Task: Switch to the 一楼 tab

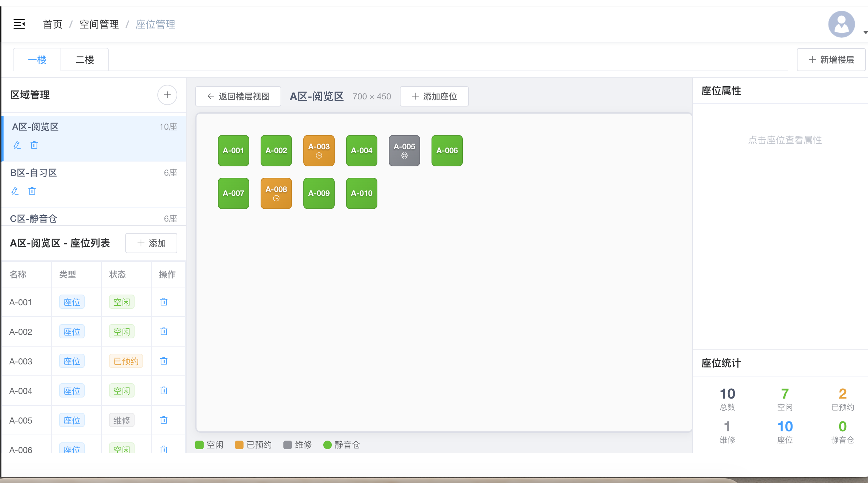Action: click(37, 60)
